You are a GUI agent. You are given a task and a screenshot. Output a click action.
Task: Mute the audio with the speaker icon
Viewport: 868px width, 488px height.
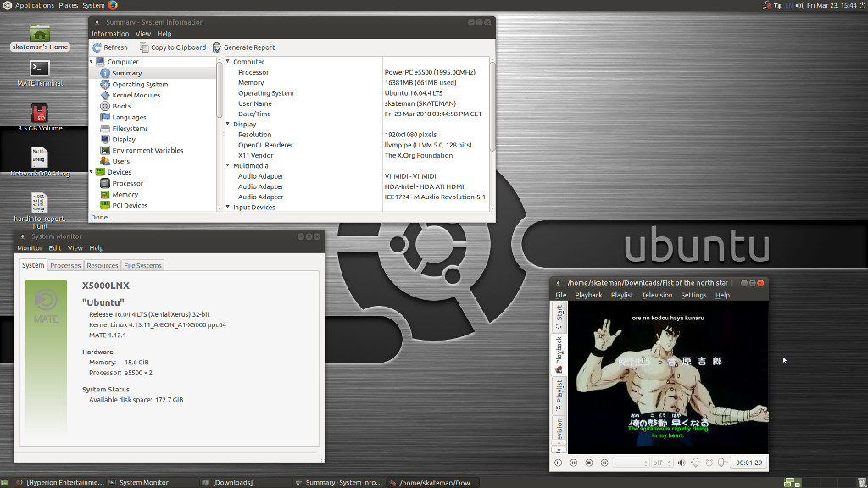click(682, 463)
